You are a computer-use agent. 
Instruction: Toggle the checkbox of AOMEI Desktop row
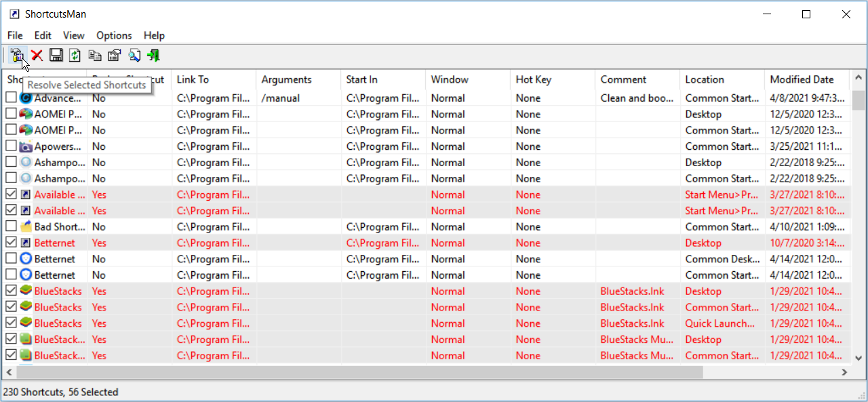[12, 114]
